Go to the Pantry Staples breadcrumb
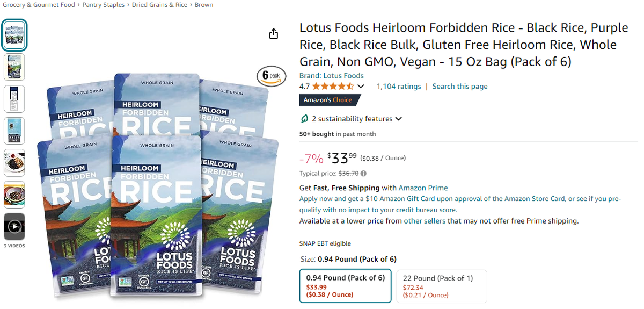Viewport: 644px width, 309px height. click(x=104, y=5)
